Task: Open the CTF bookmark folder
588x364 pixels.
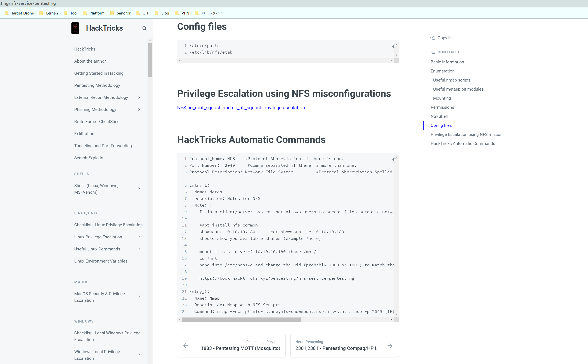Action: click(x=142, y=13)
